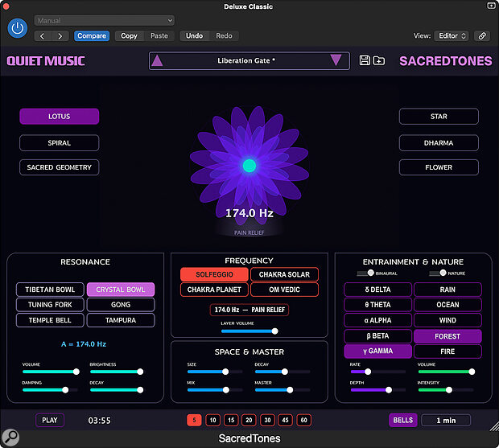Set session timer to 60 minutes
Screen dimensions: 499x448
click(x=304, y=421)
